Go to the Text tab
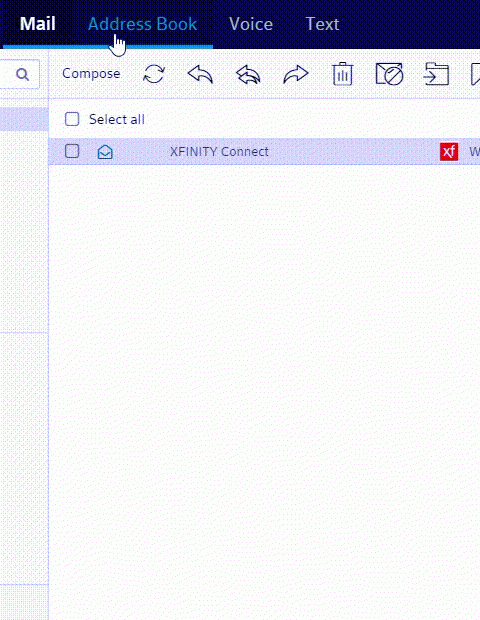 click(322, 24)
